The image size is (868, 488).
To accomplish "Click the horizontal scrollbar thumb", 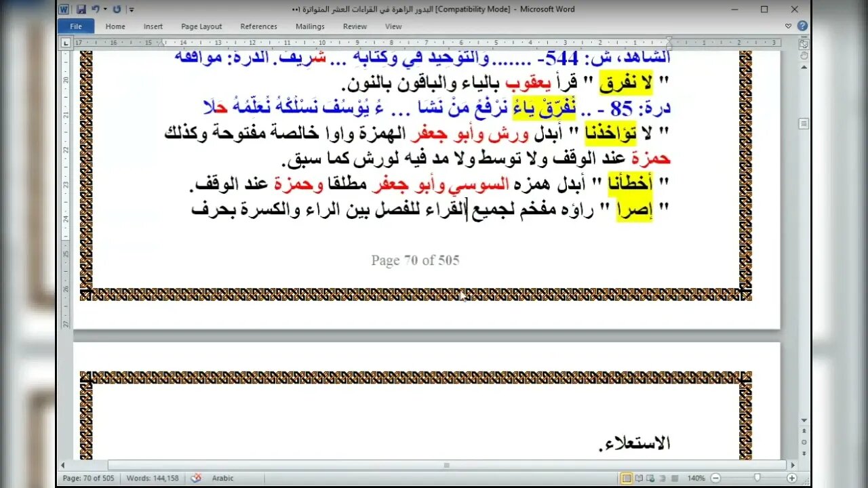I will [446, 466].
